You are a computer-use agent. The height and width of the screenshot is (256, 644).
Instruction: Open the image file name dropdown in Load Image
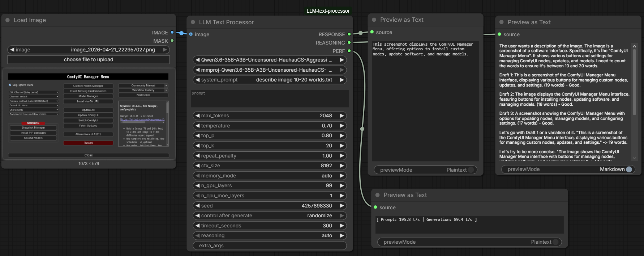pos(89,50)
